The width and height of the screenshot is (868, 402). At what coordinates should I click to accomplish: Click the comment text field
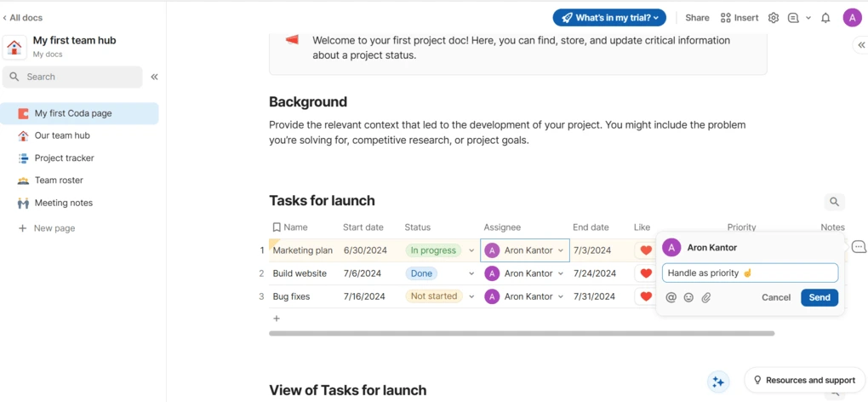click(750, 273)
